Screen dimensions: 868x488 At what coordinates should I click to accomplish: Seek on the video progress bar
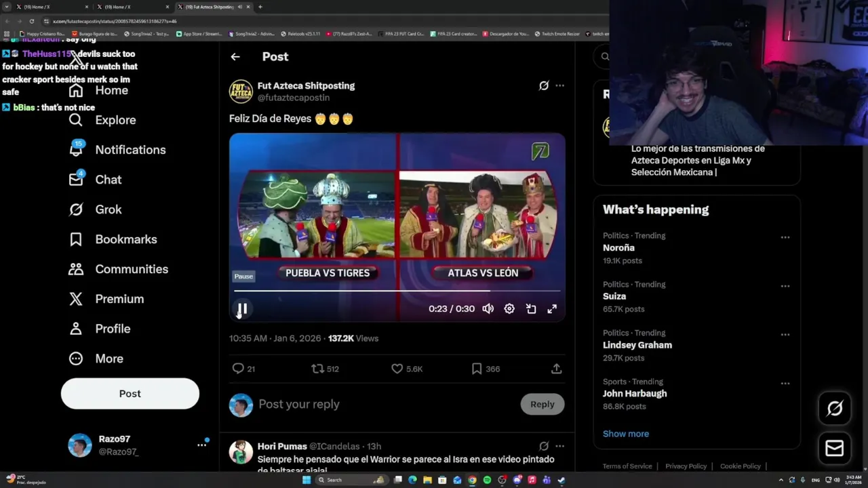point(397,291)
